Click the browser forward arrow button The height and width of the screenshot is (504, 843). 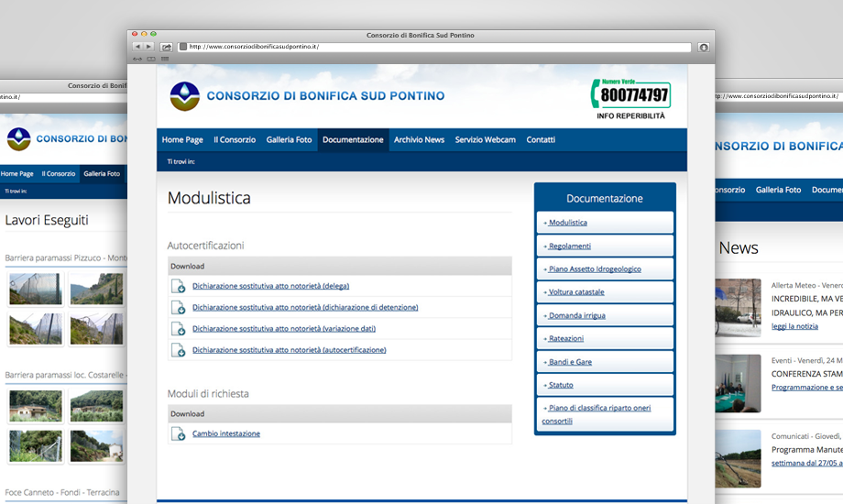[x=149, y=47]
